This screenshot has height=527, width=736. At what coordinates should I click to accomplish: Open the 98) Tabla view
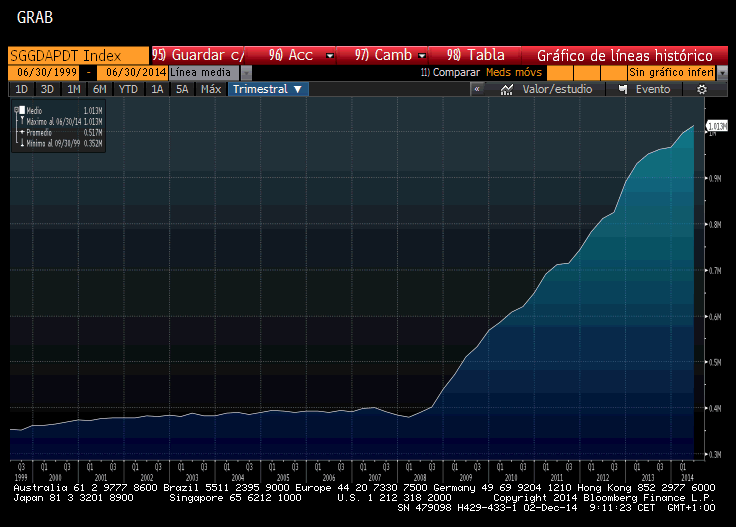coord(475,55)
